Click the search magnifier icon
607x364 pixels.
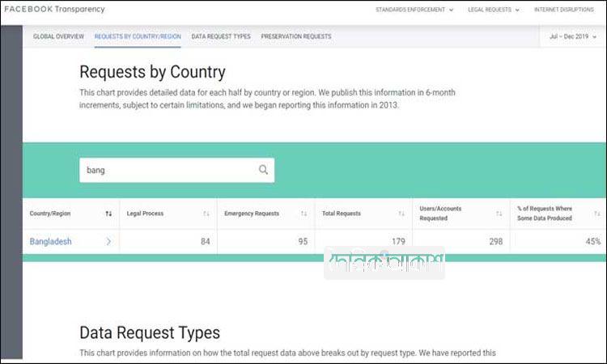pyautogui.click(x=263, y=170)
